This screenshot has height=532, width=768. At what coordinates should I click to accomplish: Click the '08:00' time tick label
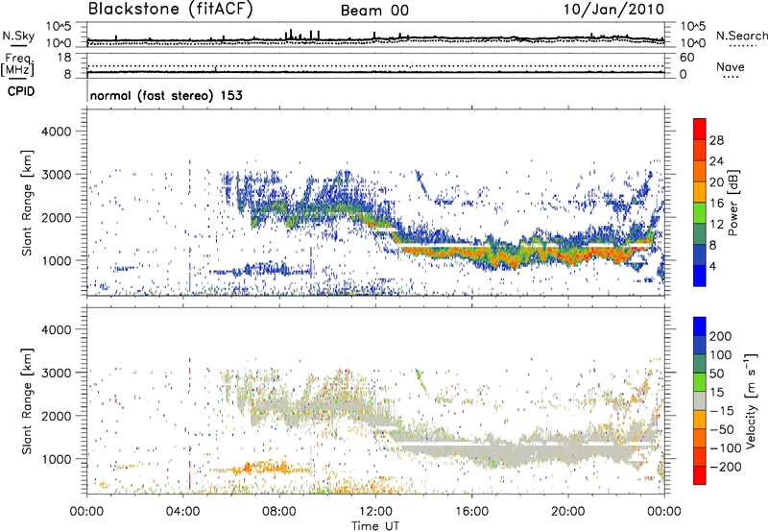279,512
